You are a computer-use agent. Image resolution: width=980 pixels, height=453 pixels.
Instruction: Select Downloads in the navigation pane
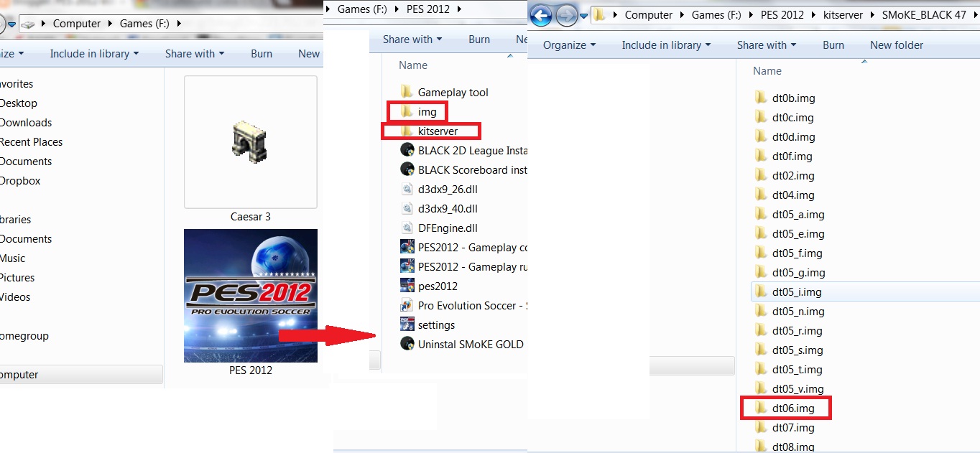pyautogui.click(x=26, y=122)
